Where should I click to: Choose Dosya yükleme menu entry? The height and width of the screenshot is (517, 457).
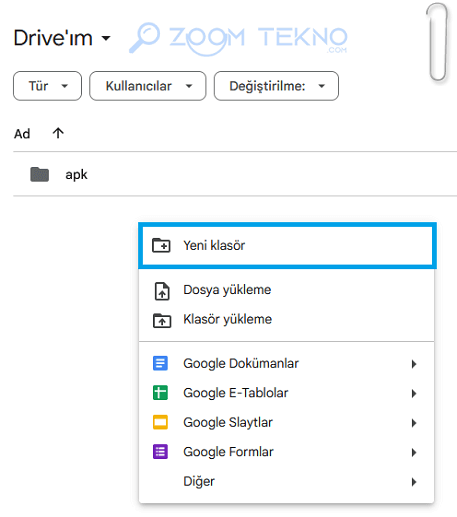[287, 290]
